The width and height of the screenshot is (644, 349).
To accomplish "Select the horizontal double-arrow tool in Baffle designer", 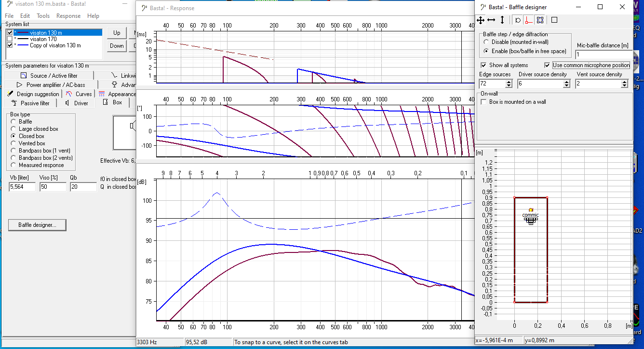I will point(491,20).
